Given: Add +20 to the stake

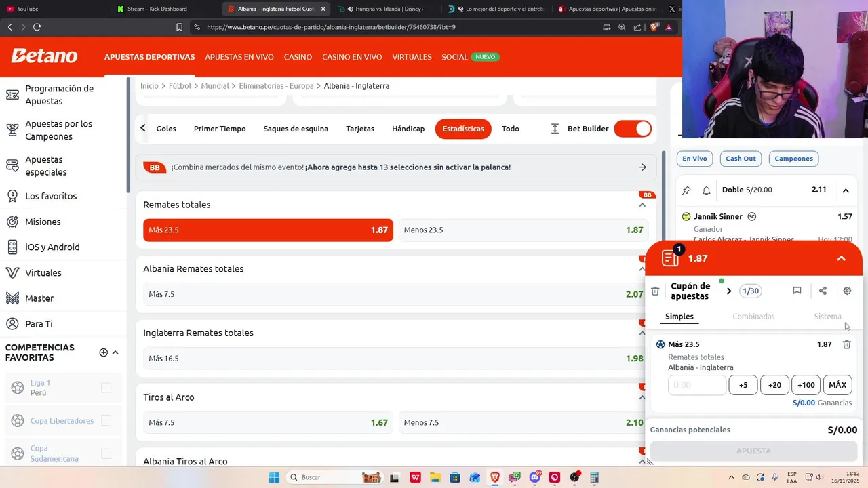Looking at the screenshot, I should click(774, 385).
